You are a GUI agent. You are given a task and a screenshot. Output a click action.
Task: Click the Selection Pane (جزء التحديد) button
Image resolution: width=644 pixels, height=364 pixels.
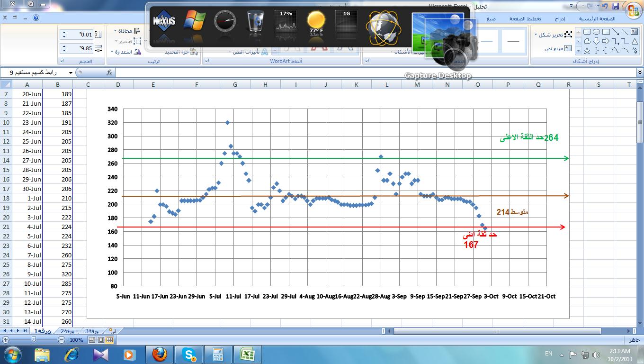[x=182, y=52]
